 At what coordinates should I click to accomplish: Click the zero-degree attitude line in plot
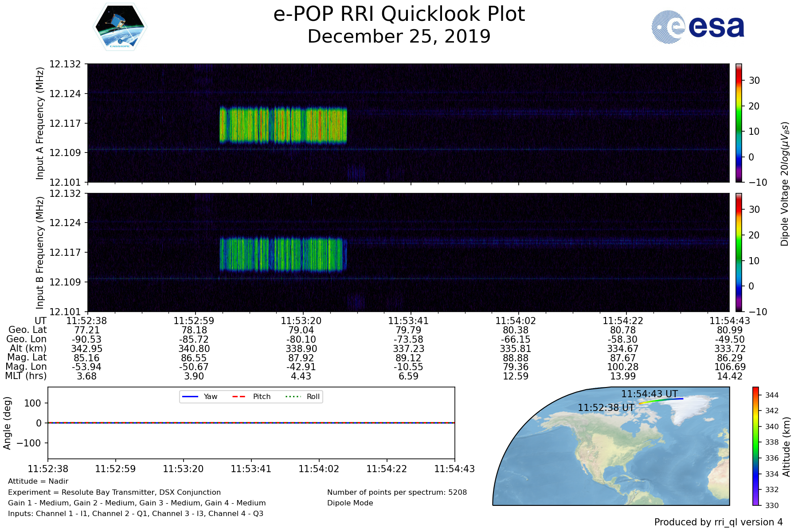[x=251, y=423]
